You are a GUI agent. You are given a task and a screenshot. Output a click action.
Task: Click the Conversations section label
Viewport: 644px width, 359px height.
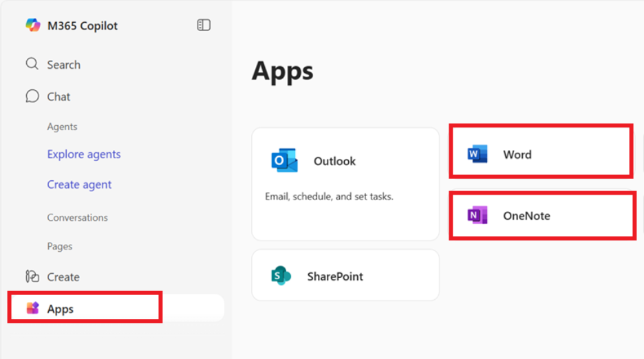(77, 217)
